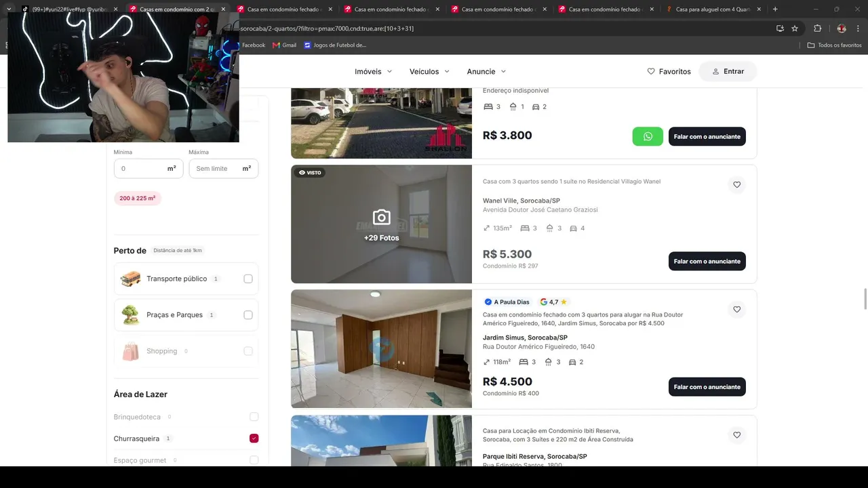Viewport: 868px width, 488px height.
Task: Click the area icon beside 135m²
Action: (486, 228)
